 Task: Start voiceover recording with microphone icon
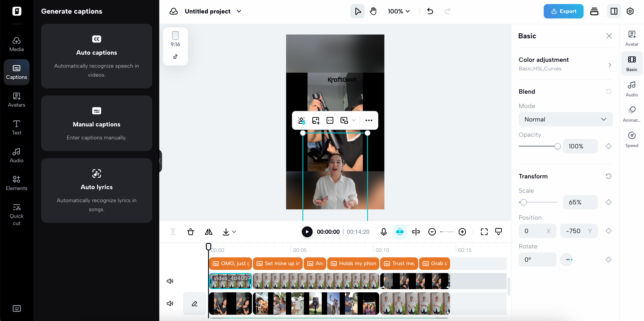pos(384,232)
